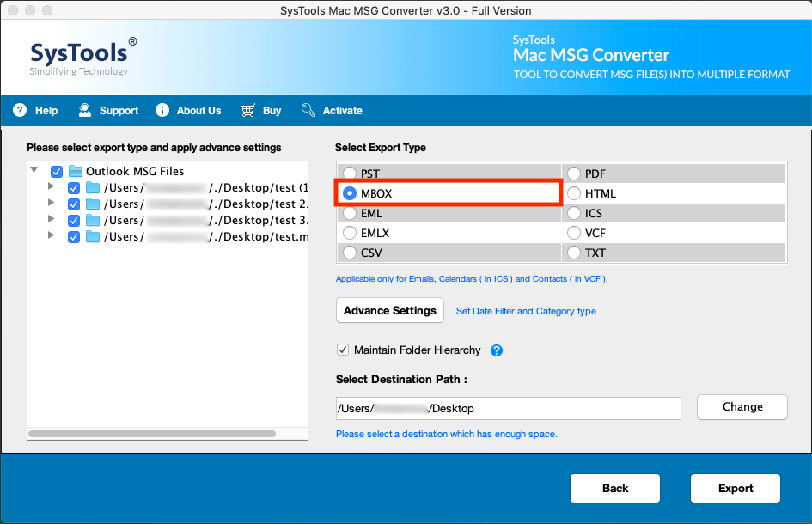Expand the Desktop/test 3. tree node
This screenshot has width=812, height=524.
(51, 218)
